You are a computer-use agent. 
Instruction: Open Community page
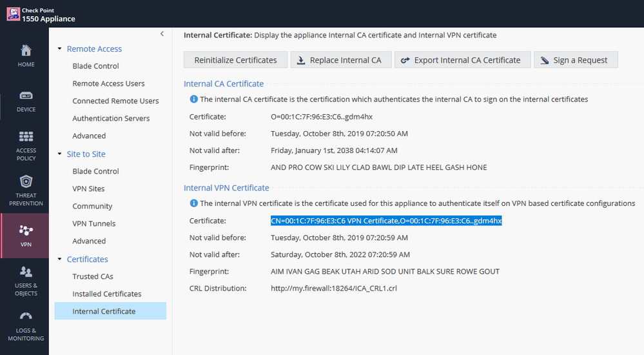92,206
